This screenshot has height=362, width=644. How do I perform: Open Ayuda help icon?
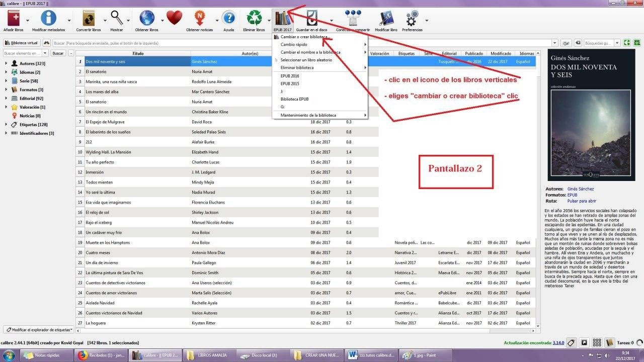point(228,18)
